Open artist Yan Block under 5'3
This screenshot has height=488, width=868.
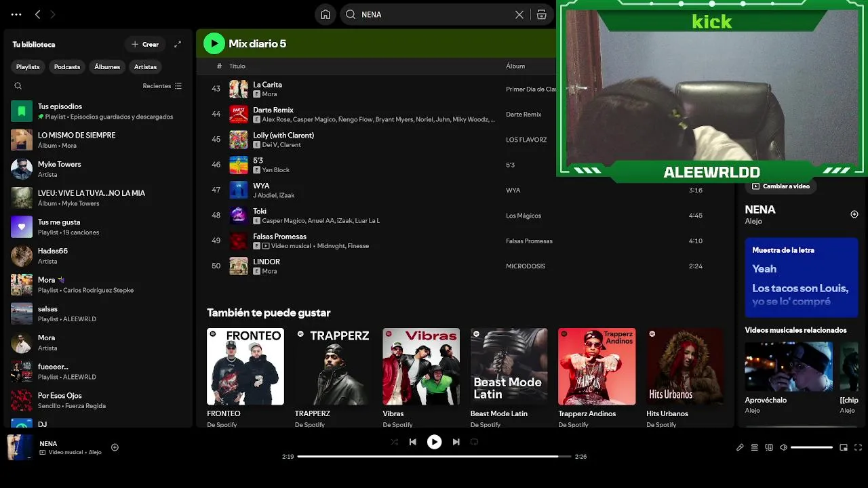[x=276, y=170]
